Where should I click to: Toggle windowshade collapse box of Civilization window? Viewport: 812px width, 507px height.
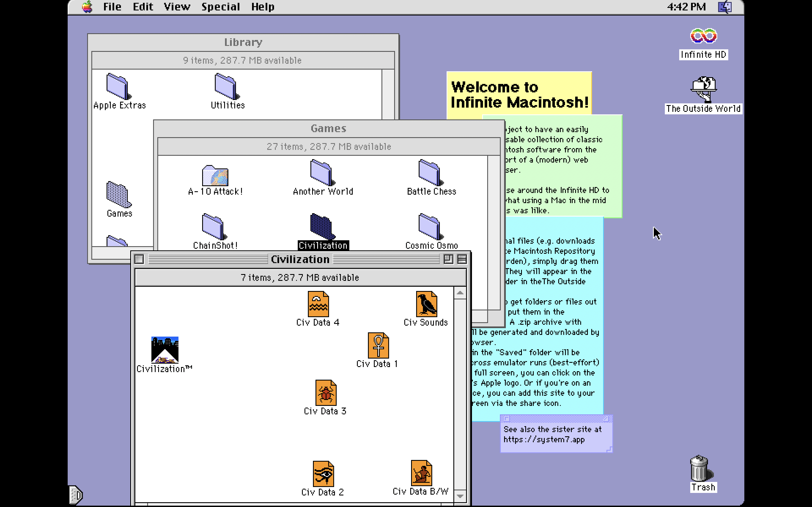tap(462, 259)
